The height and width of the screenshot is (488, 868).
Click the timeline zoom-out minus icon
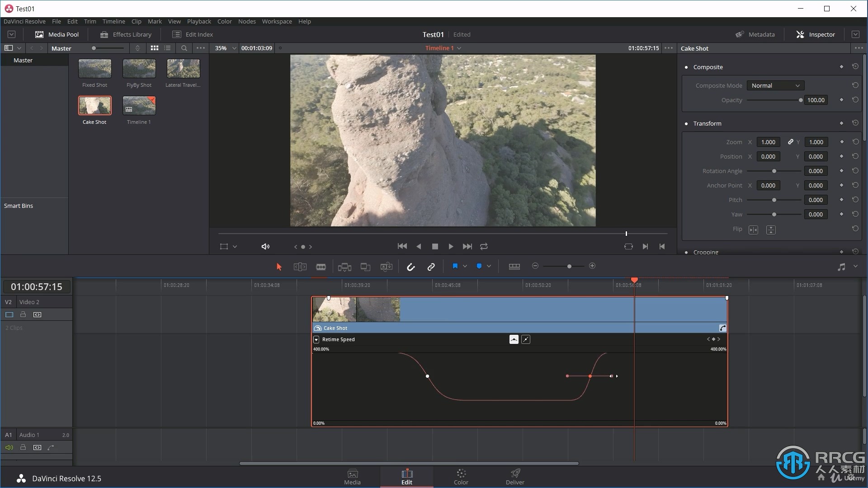click(535, 266)
